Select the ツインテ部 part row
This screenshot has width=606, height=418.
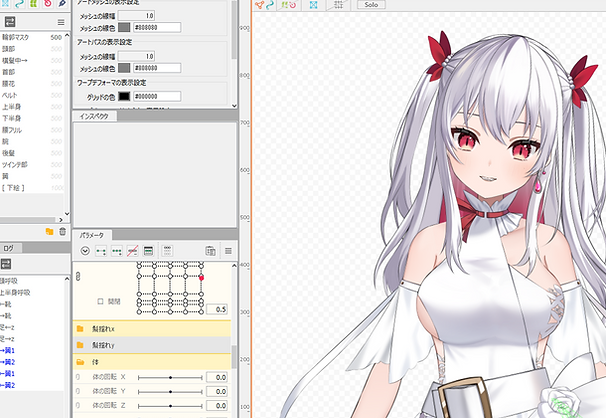click(32, 165)
